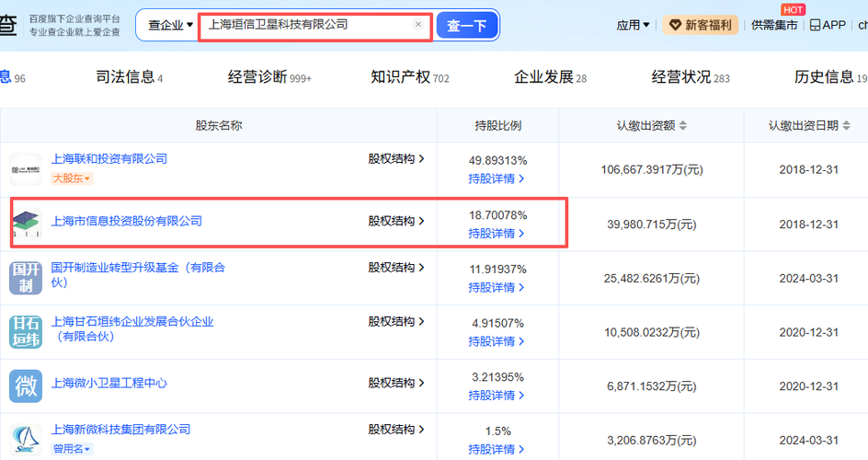Viewport: 868px width, 460px height.
Task: Expand the 曾用名 tag dropdown
Action: tap(72, 449)
